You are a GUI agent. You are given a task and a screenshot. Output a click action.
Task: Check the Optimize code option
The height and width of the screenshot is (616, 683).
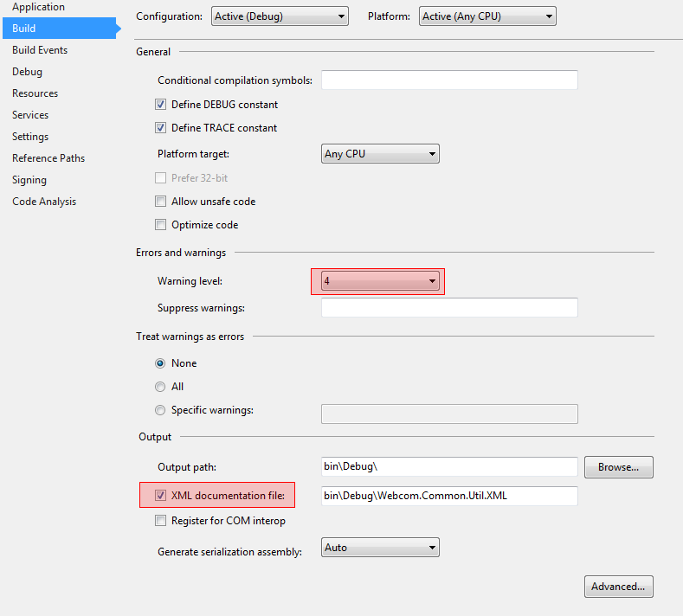160,225
